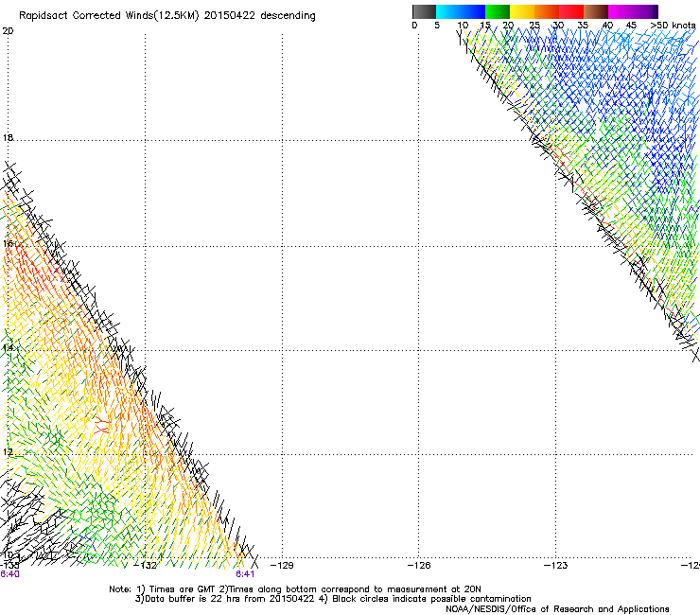Click the longitude label -126
The image size is (700, 615).
[419, 566]
